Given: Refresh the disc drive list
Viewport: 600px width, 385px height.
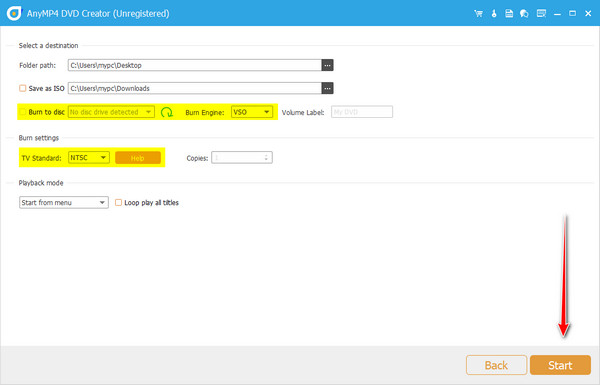Looking at the screenshot, I should pos(166,112).
